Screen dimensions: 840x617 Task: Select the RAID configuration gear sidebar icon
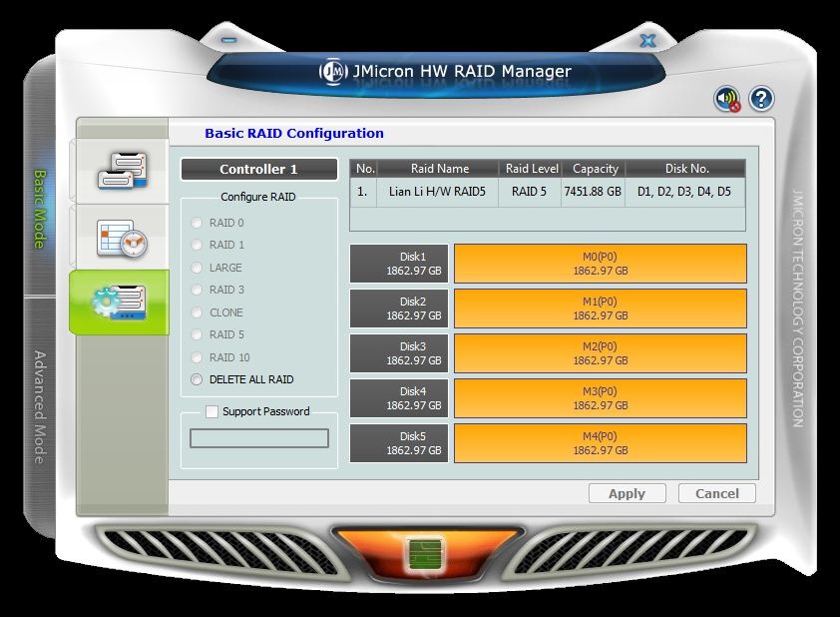coord(119,303)
